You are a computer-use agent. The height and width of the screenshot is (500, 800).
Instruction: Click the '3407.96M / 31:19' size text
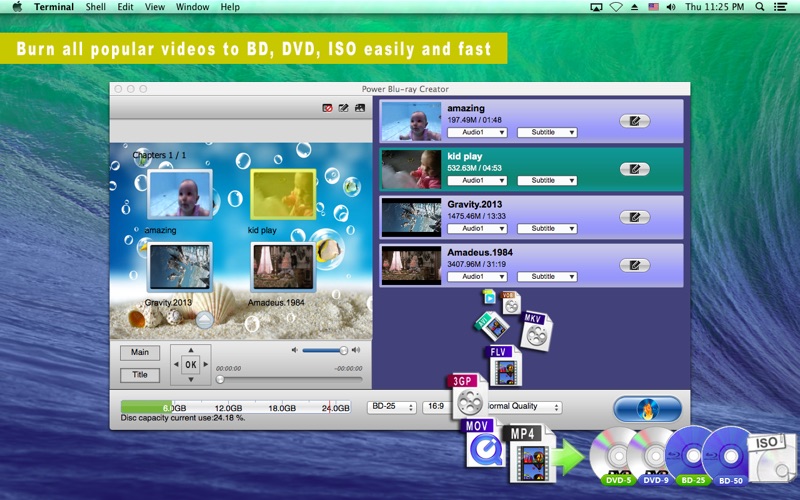[x=477, y=264]
